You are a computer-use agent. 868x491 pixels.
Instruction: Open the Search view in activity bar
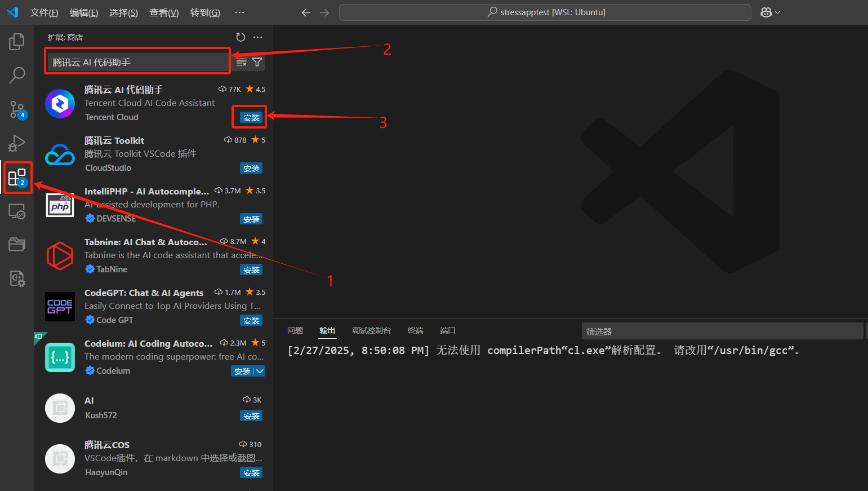(17, 75)
